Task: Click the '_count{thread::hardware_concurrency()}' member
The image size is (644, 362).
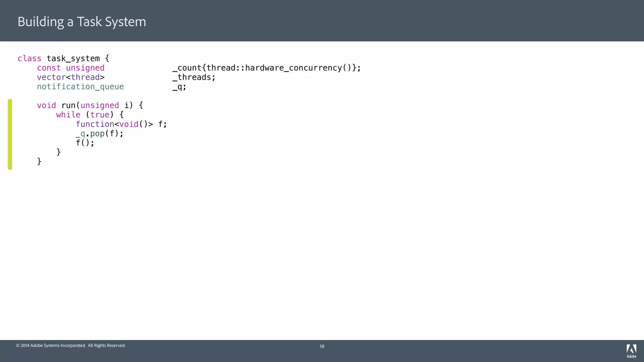Action: coord(266,68)
